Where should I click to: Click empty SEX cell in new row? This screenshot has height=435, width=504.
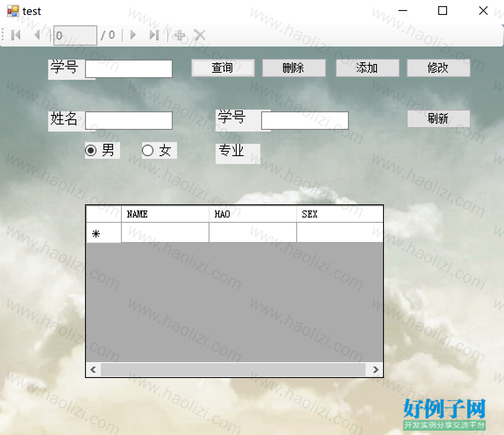340,232
